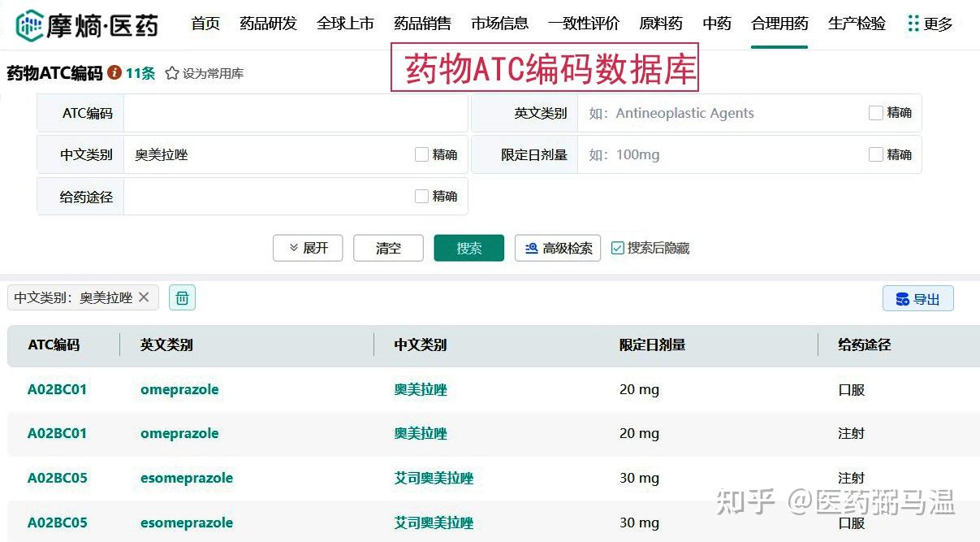Click the double-chevron icon on 展开
Viewport: 980px width, 542px height.
point(294,249)
